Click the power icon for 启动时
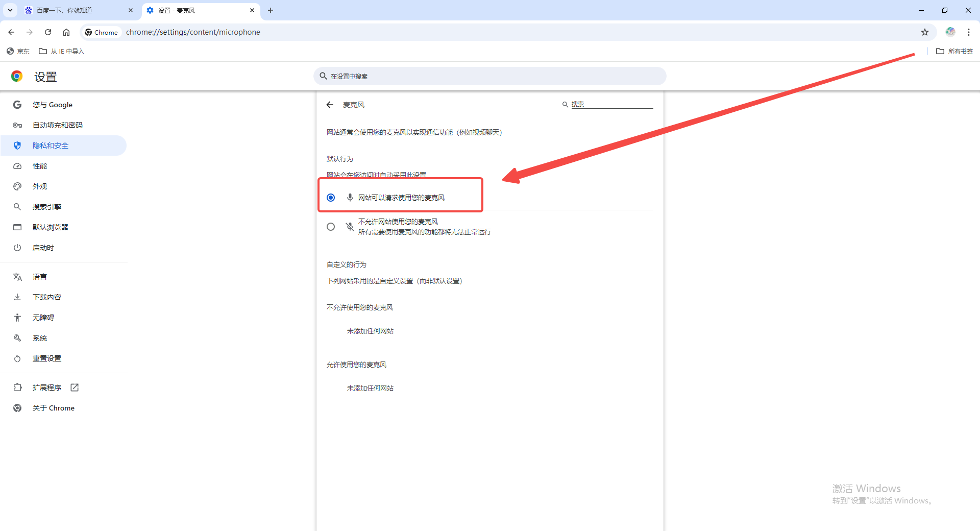 17,248
